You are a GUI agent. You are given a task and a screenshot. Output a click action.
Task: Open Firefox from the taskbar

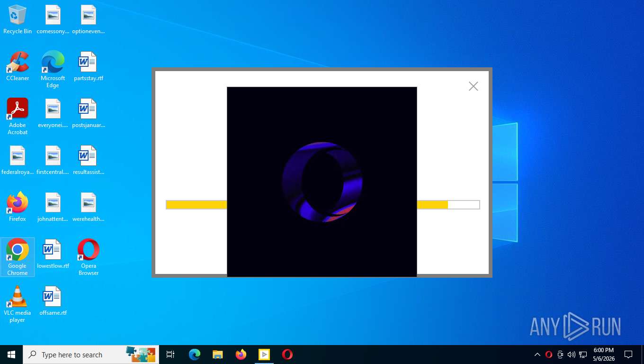click(x=241, y=355)
